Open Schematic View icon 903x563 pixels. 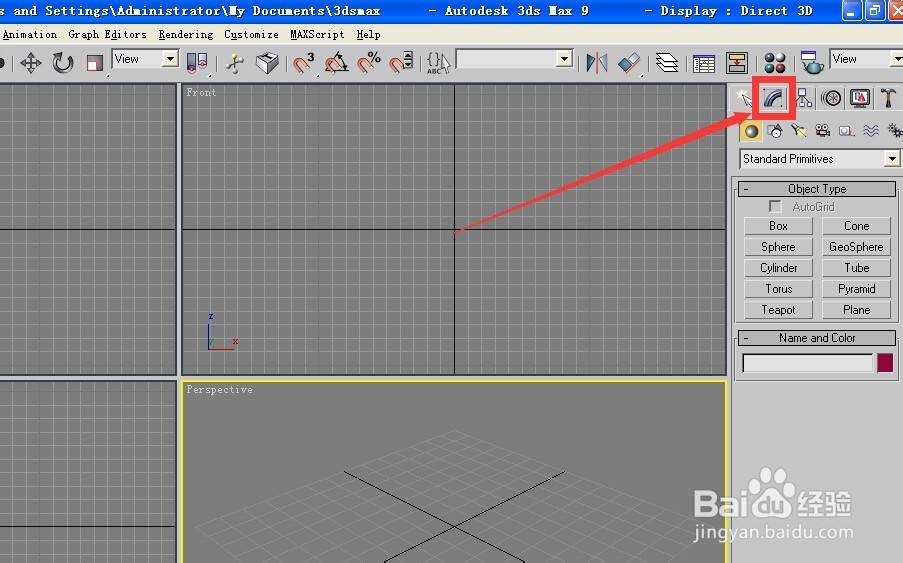pyautogui.click(x=737, y=63)
